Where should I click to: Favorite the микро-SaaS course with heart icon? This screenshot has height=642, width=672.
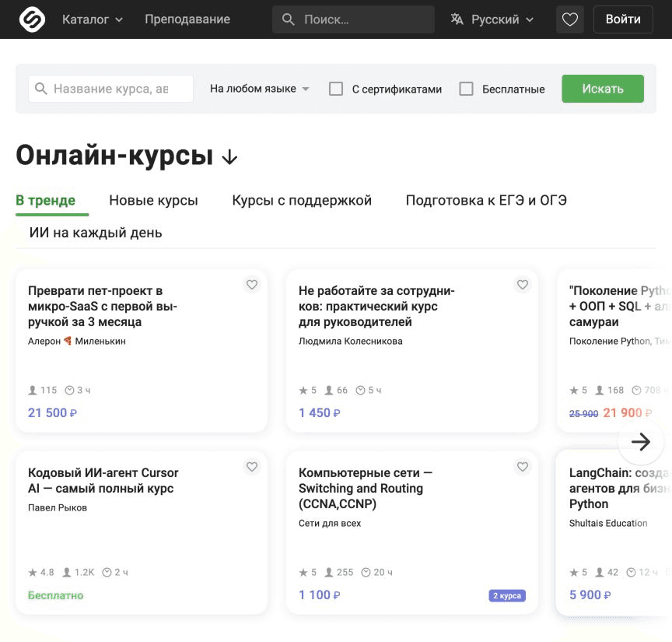tap(252, 284)
